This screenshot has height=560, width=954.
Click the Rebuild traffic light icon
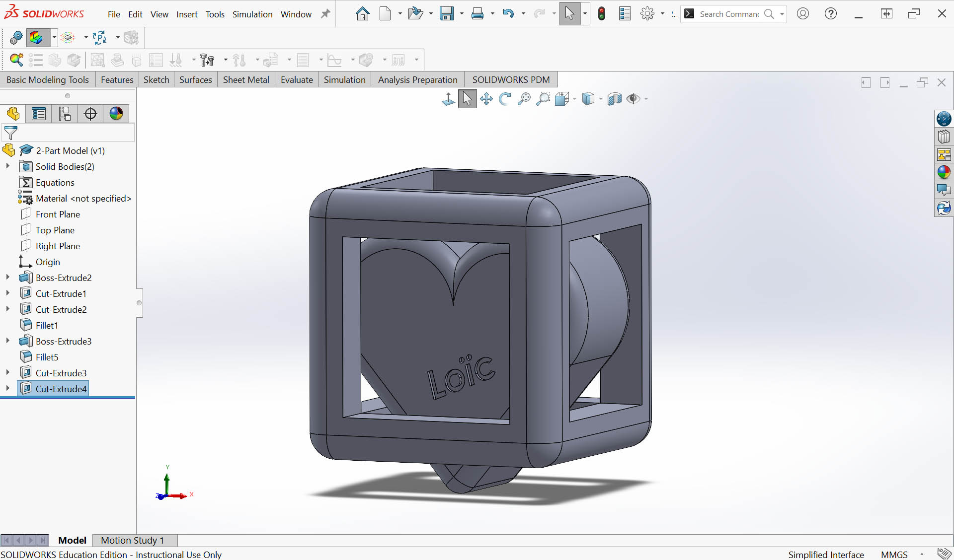[602, 14]
